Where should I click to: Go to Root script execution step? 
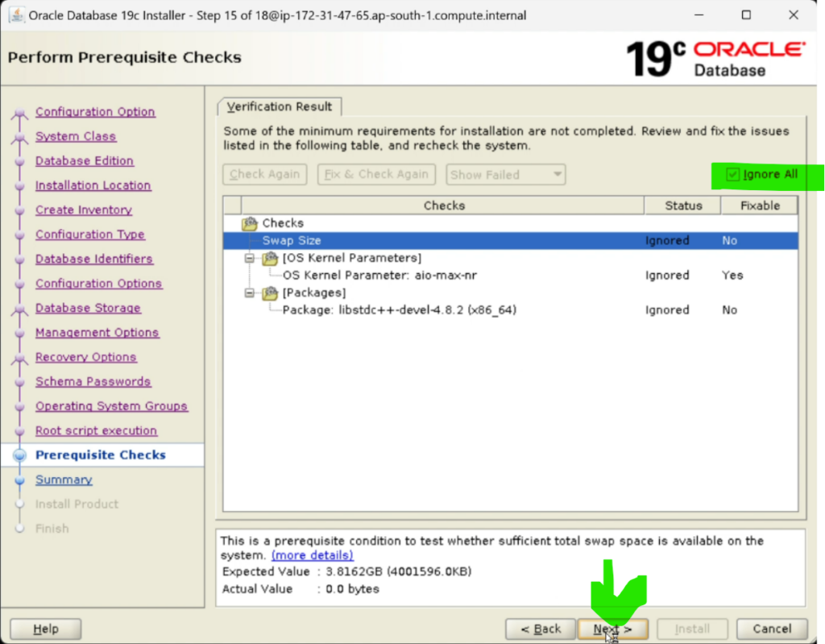point(97,430)
